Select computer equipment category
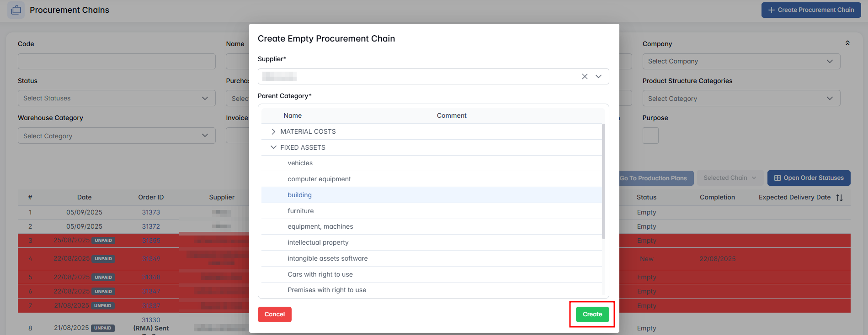 click(x=319, y=179)
